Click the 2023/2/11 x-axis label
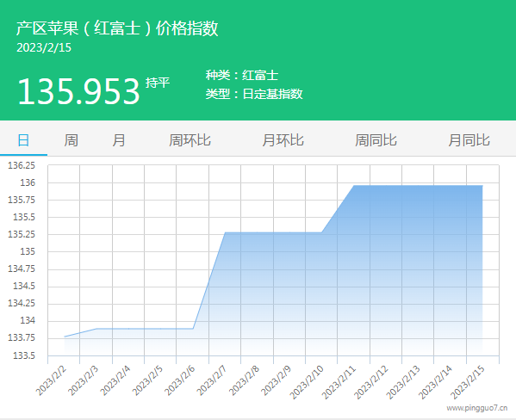Image resolution: width=516 pixels, height=420 pixels. click(339, 382)
